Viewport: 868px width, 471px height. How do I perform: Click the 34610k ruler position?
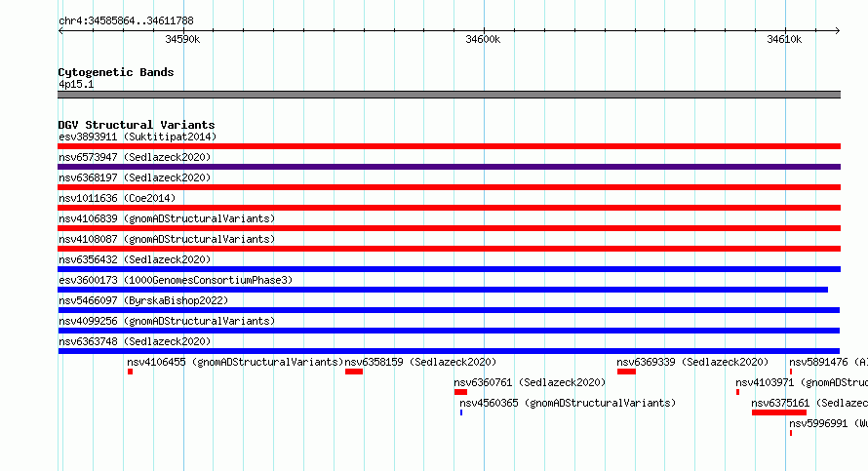pyautogui.click(x=784, y=39)
